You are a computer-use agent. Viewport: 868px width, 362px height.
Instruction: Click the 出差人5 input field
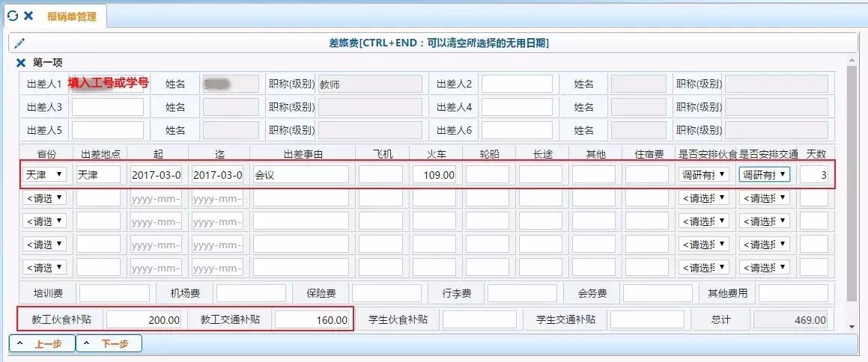pos(108,130)
